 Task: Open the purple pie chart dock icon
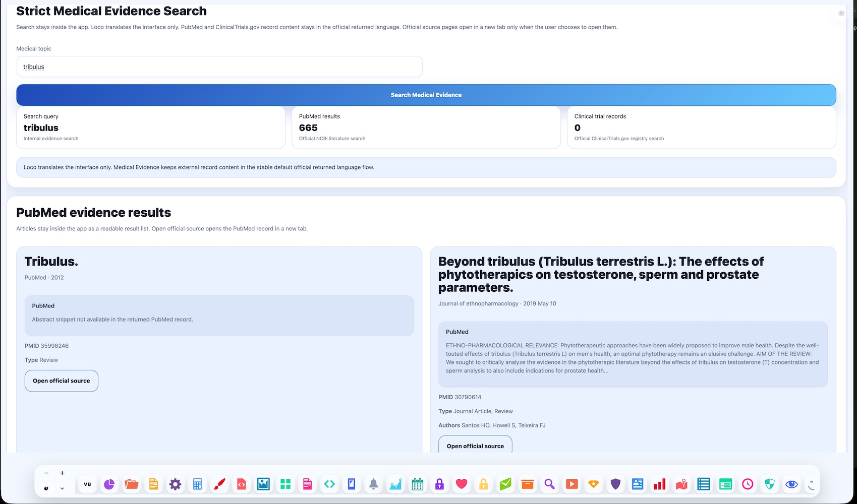(109, 484)
